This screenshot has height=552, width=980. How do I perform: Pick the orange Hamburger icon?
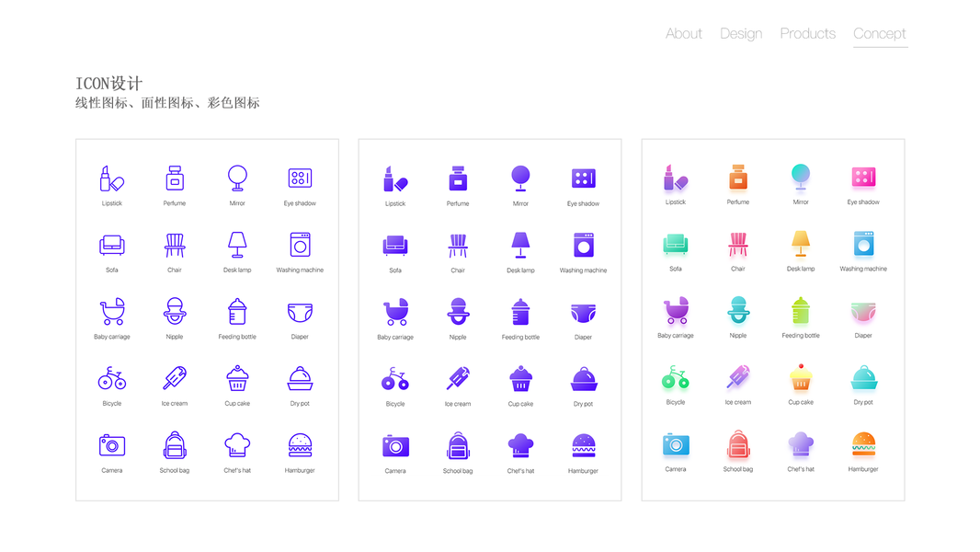point(864,443)
